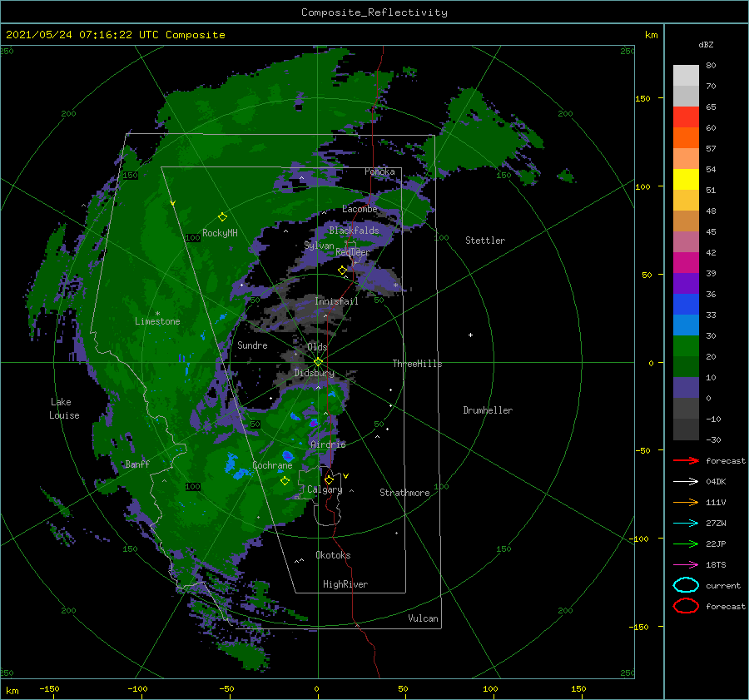Click the white plus marker east of ThreeHills
Viewport: 749px width, 700px height.
tap(470, 335)
